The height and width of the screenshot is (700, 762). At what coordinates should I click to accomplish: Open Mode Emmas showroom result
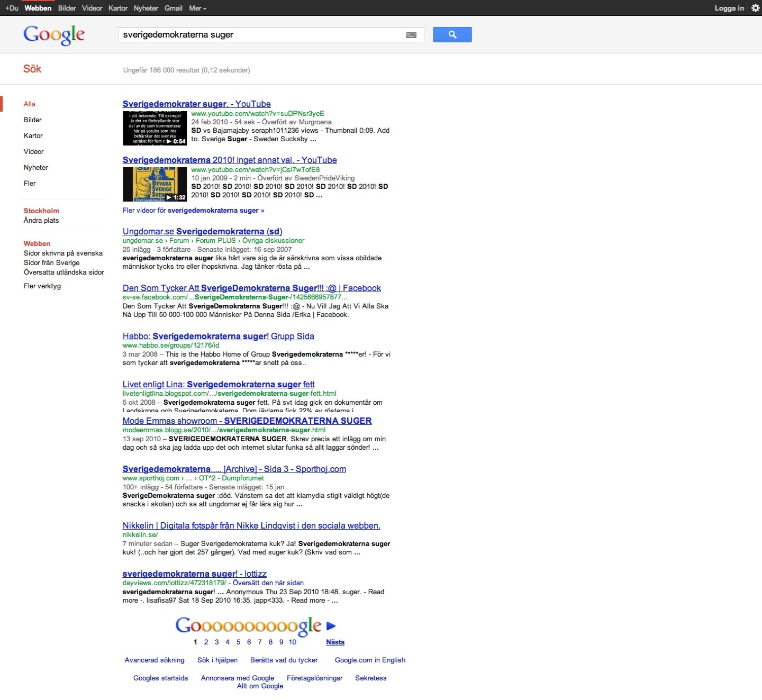[247, 421]
